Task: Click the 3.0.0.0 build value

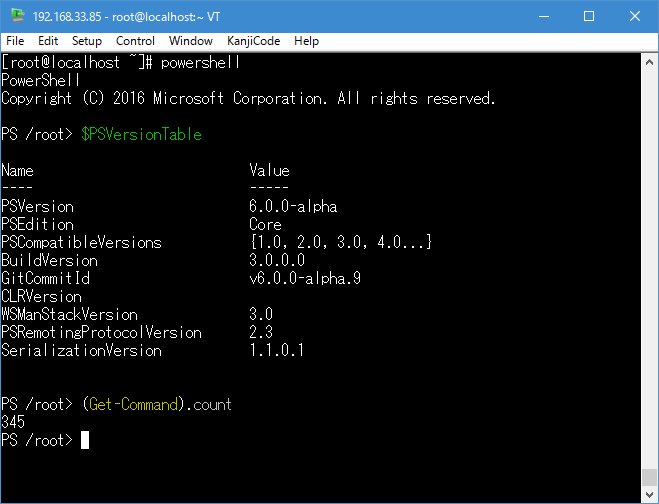Action: pos(277,261)
